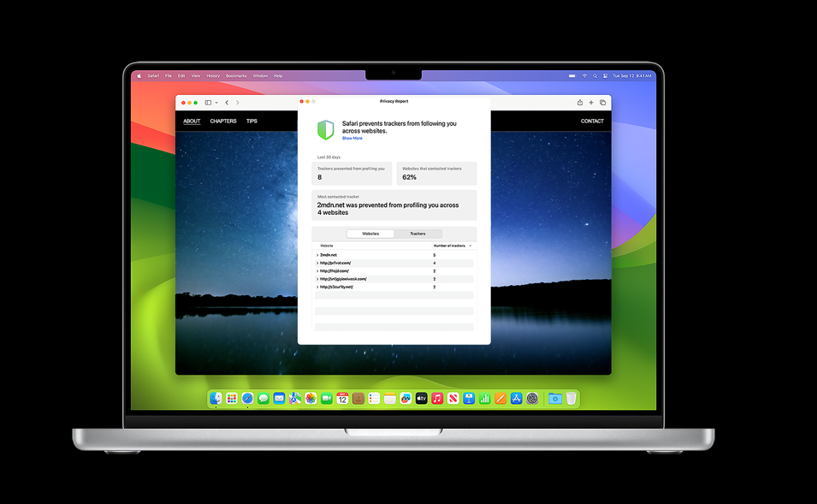Open Music from the dock
This screenshot has height=504, width=817.
tap(437, 399)
